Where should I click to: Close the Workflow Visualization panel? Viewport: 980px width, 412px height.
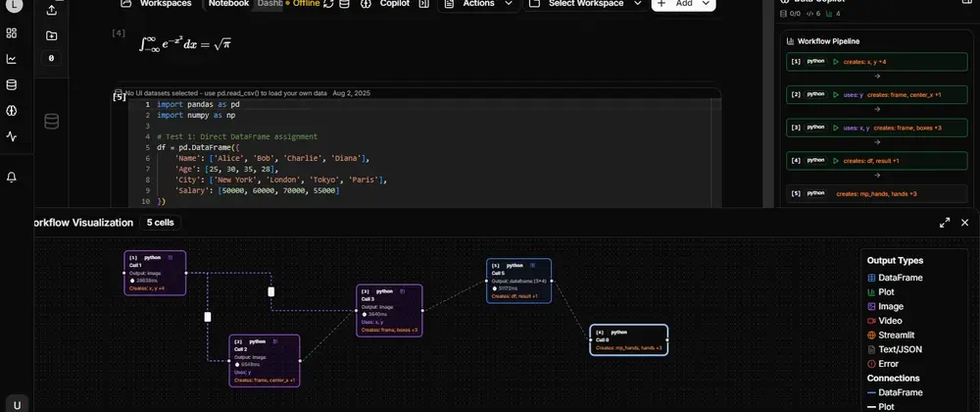pyautogui.click(x=964, y=223)
